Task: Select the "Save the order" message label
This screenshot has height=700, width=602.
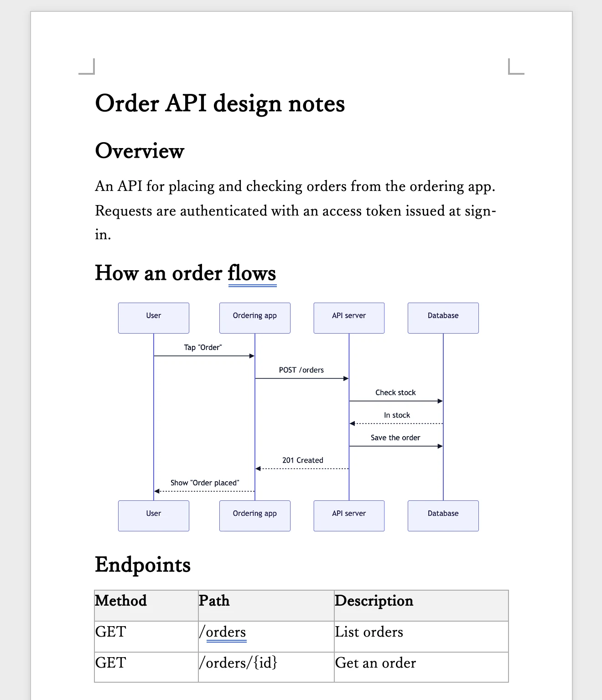Action: click(395, 437)
